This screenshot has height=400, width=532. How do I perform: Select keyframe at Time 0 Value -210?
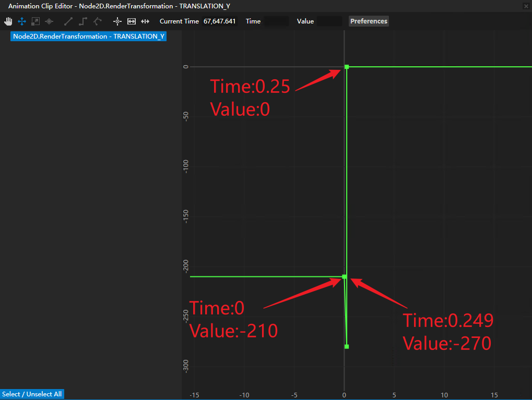tap(344, 276)
